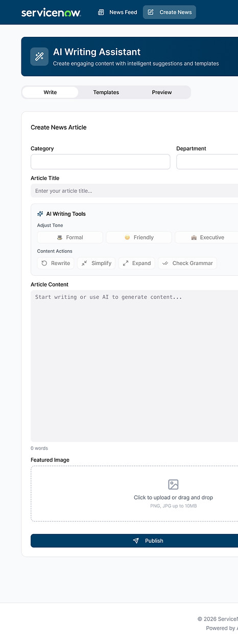Image resolution: width=238 pixels, height=644 pixels.
Task: Click the 'PNG, JPG up to 10MB' text
Action: [x=173, y=506]
